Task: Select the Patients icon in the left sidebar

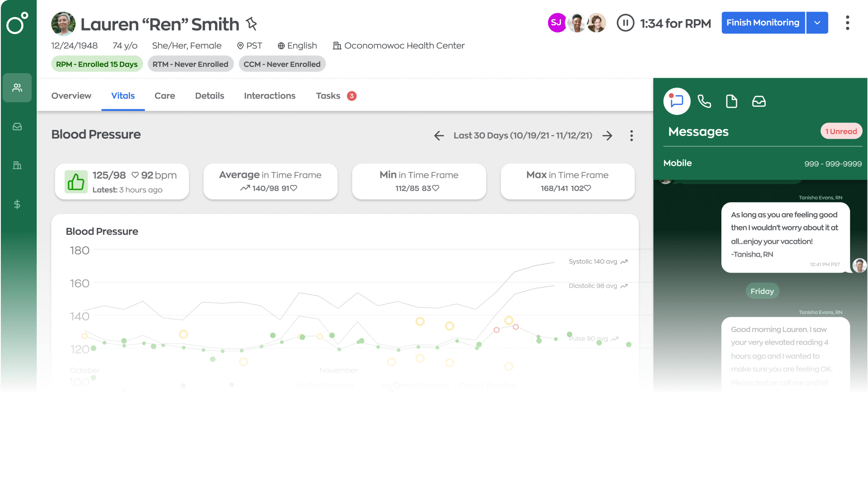Action: point(17,88)
